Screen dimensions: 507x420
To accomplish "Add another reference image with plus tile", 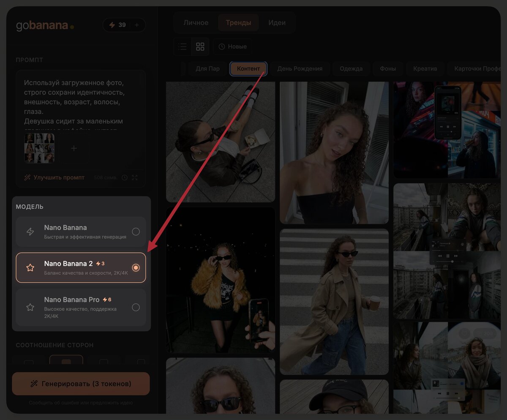I will pyautogui.click(x=74, y=148).
